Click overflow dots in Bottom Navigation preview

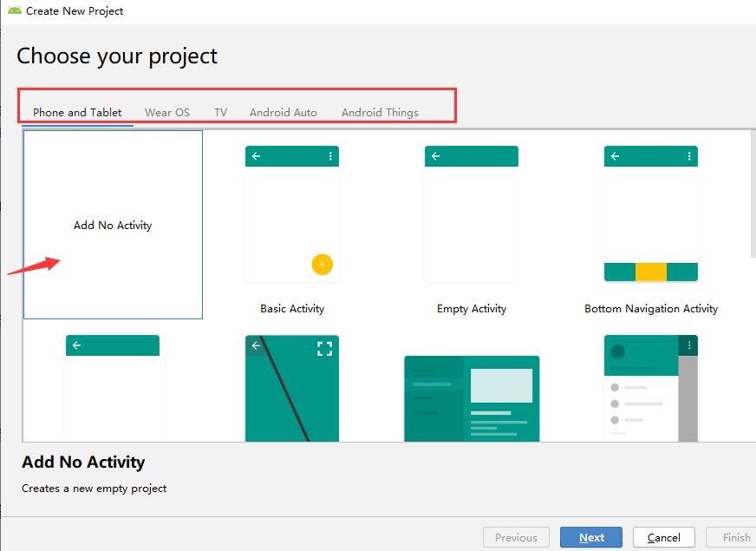click(x=689, y=156)
